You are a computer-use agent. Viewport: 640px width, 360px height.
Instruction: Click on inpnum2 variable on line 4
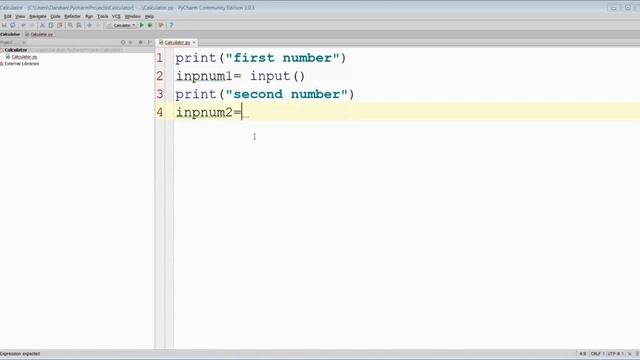(204, 113)
